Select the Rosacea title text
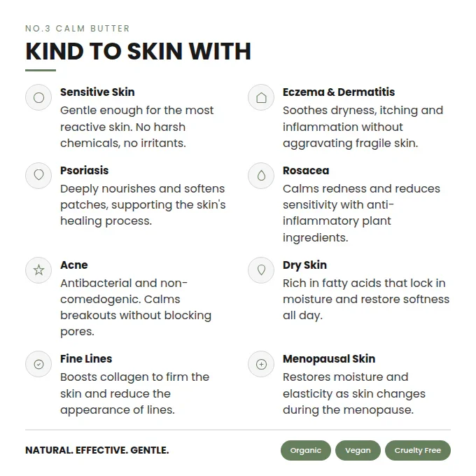Viewport: 476px width, 476px height. [x=306, y=170]
